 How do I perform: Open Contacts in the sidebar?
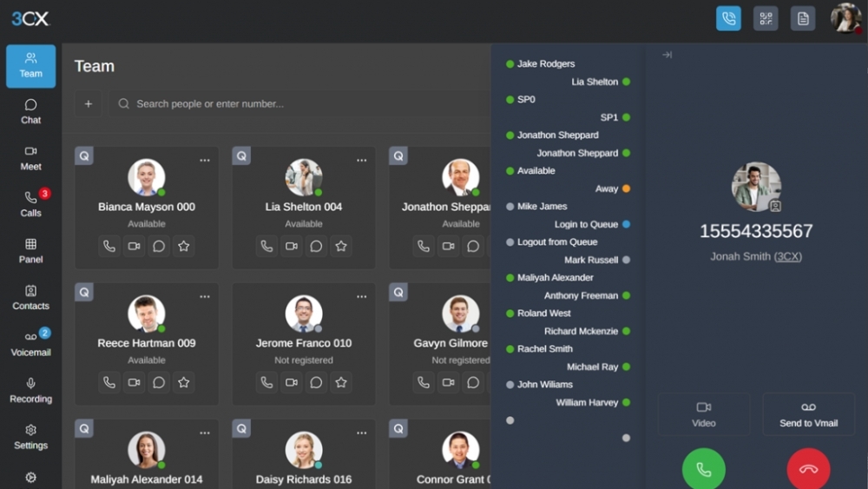31,297
